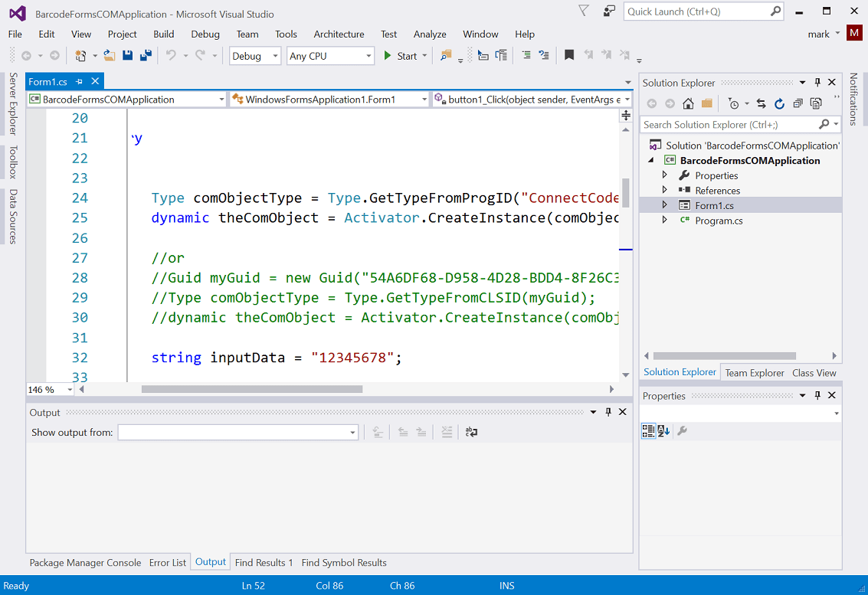Click the Solution Explorer horizontal scrollbar thumb
868x595 pixels.
coord(725,356)
